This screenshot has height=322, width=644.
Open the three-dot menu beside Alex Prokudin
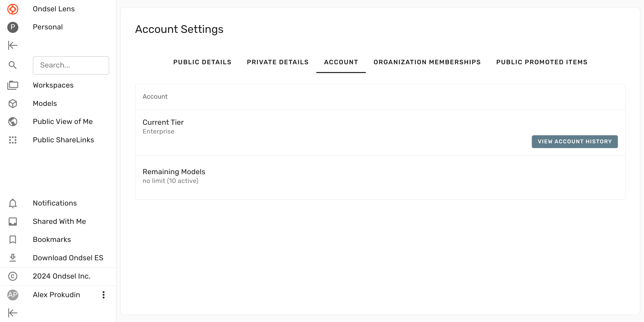[103, 295]
